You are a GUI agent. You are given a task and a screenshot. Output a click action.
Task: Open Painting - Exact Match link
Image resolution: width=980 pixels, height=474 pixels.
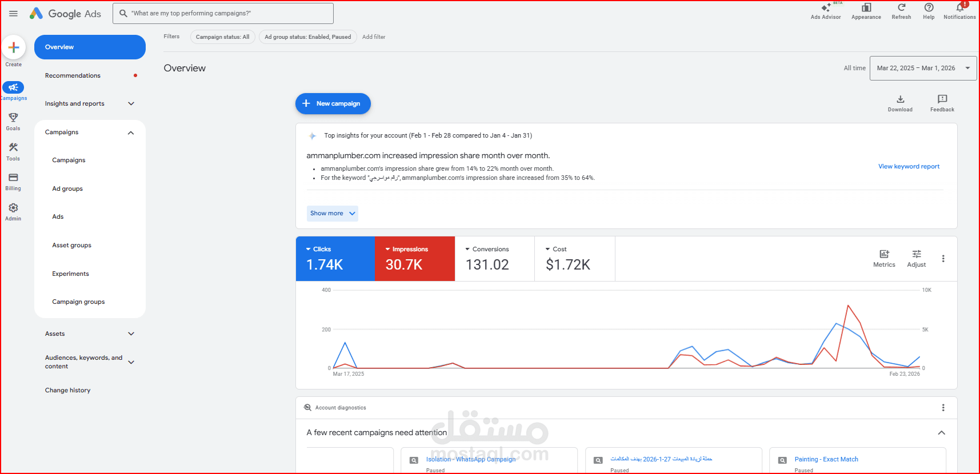(x=826, y=460)
